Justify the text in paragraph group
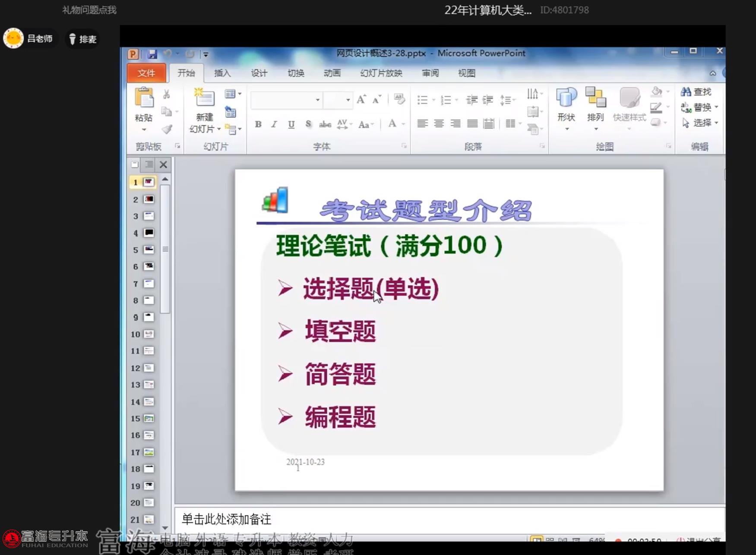 [x=472, y=124]
